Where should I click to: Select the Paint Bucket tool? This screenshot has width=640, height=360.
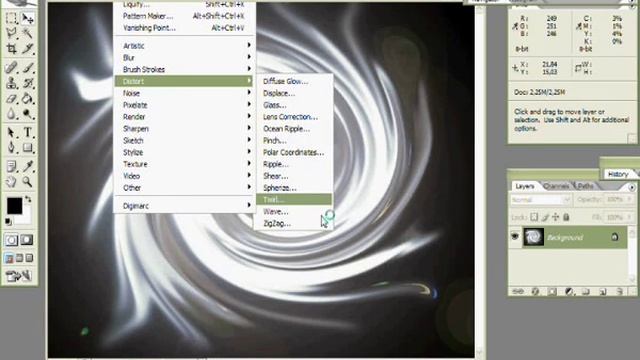28,98
